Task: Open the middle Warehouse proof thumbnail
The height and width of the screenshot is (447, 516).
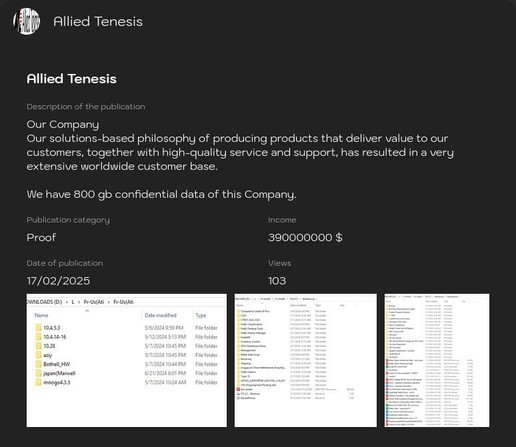Action: point(306,360)
